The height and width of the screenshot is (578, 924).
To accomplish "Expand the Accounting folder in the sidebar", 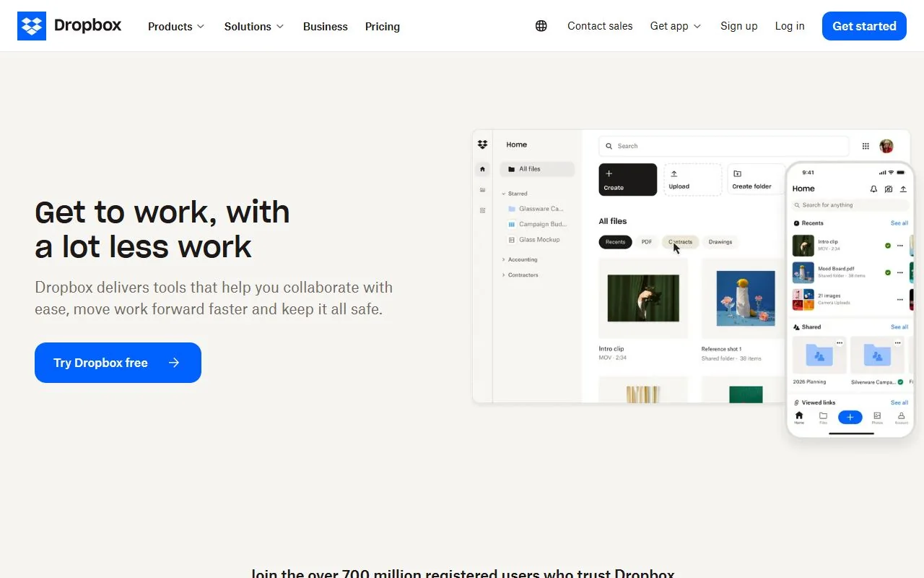I will click(x=503, y=259).
